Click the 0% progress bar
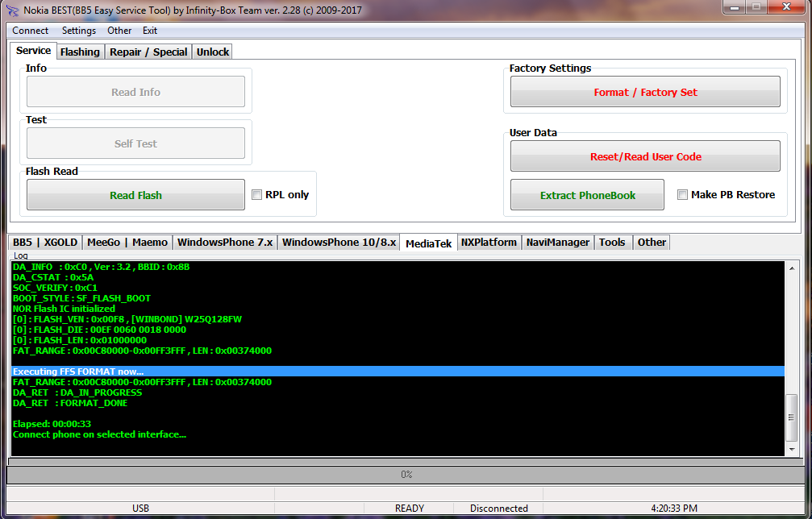This screenshot has width=812, height=519. point(406,475)
